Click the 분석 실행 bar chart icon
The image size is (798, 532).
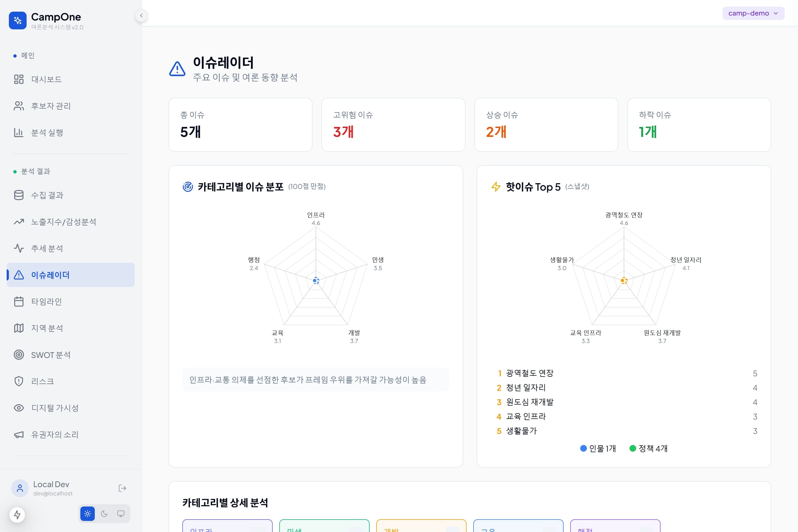coord(19,132)
